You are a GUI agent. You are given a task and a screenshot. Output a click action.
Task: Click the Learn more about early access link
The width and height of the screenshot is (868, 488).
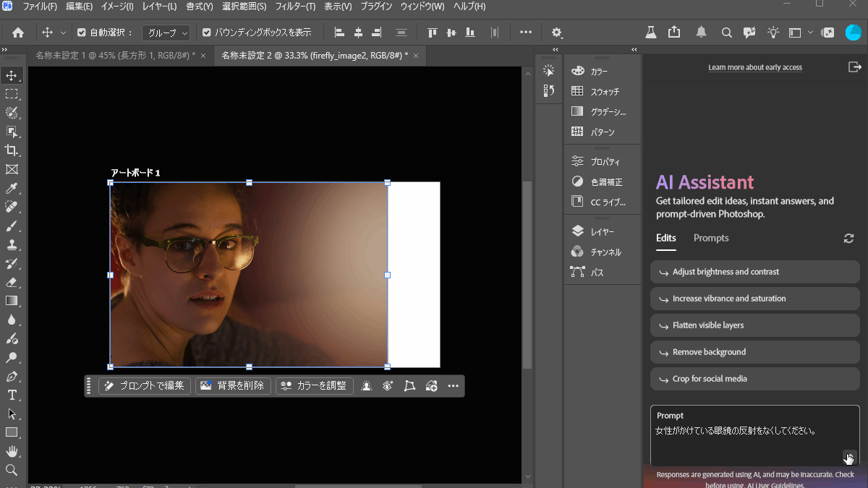[755, 67]
